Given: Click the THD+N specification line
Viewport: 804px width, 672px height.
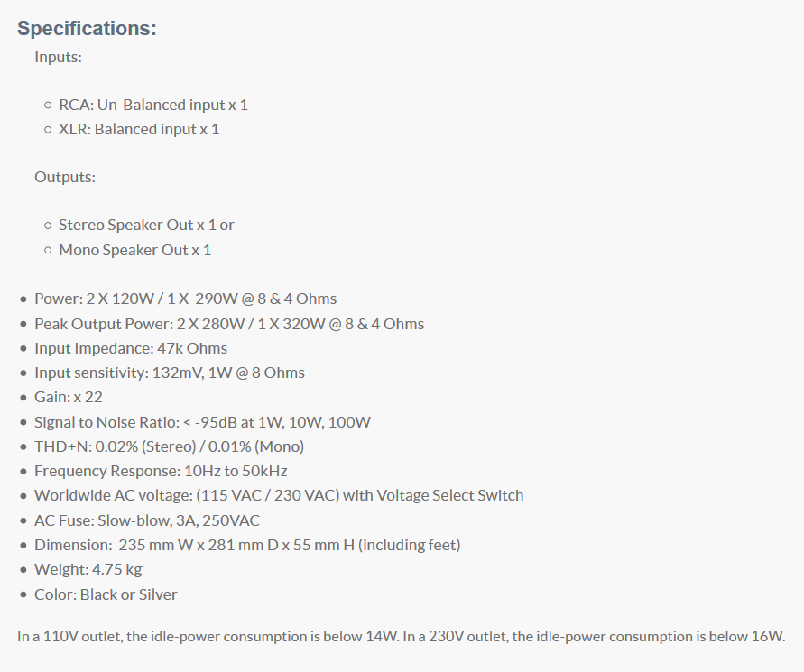Looking at the screenshot, I should [170, 446].
